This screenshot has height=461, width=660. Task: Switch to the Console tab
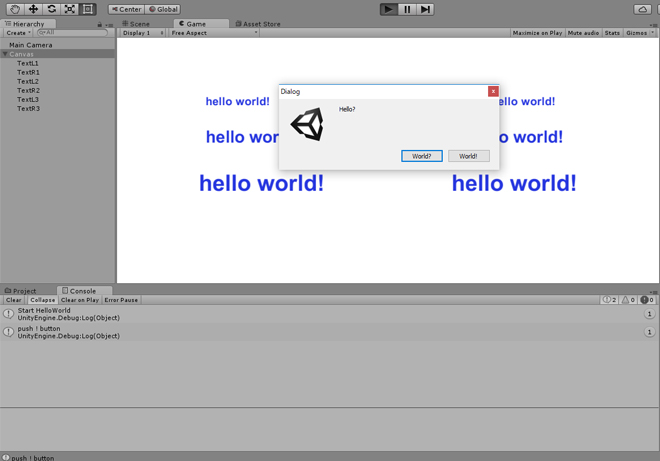point(84,290)
